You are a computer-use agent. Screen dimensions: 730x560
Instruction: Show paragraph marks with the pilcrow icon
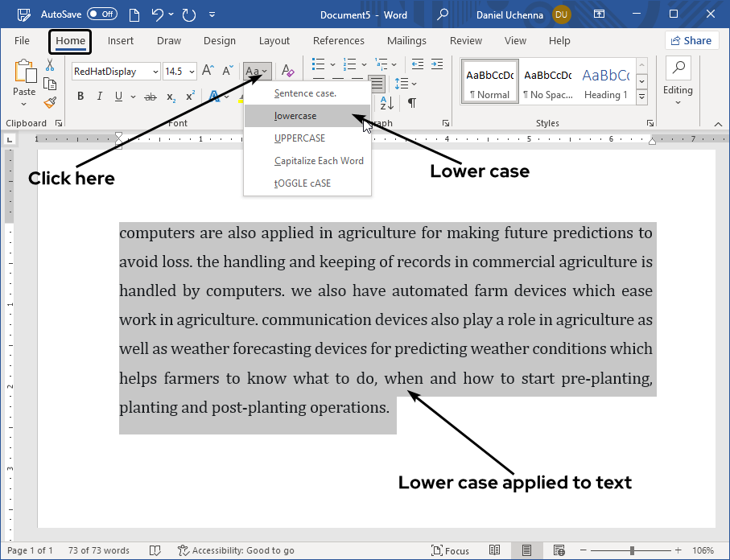(411, 103)
